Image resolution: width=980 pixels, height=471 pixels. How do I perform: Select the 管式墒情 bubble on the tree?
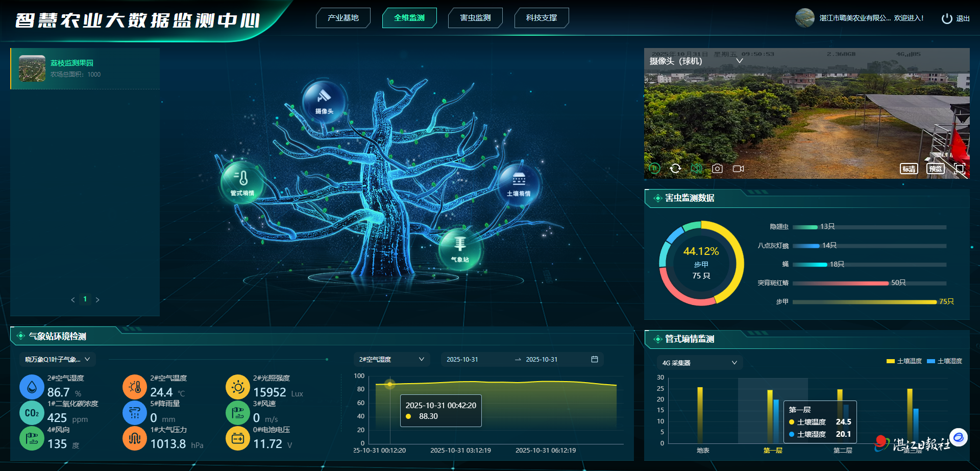(242, 182)
